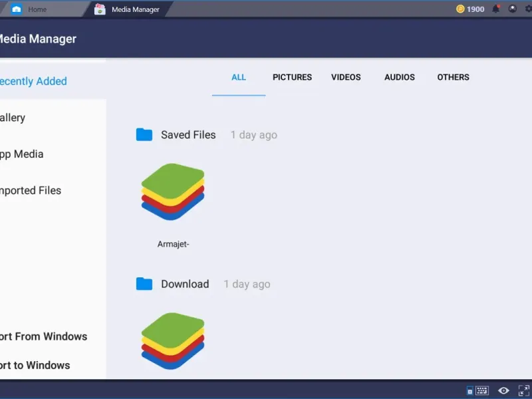Viewport: 532px width, 399px height.
Task: Click the Media Manager tab icon
Action: (x=100, y=9)
